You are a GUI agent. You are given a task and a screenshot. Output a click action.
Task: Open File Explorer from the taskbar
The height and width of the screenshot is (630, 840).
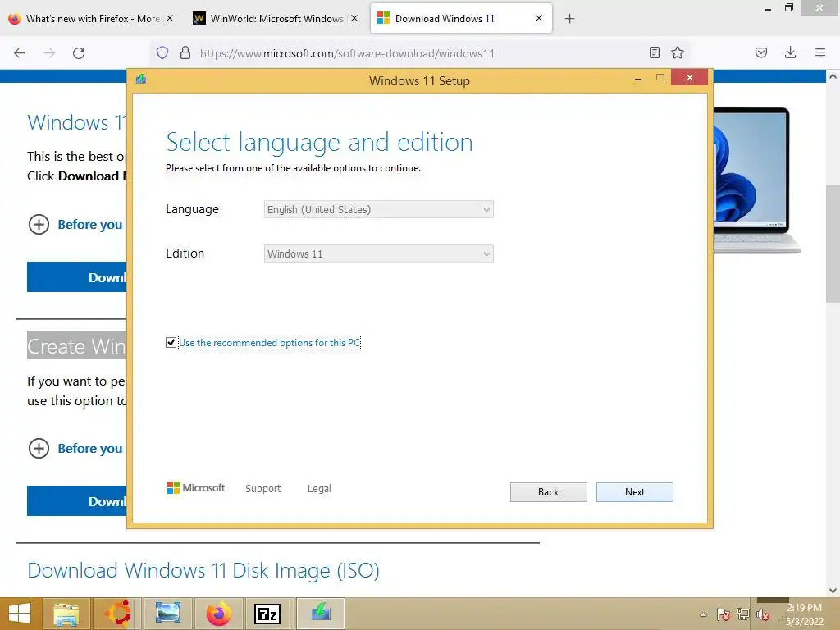(66, 614)
